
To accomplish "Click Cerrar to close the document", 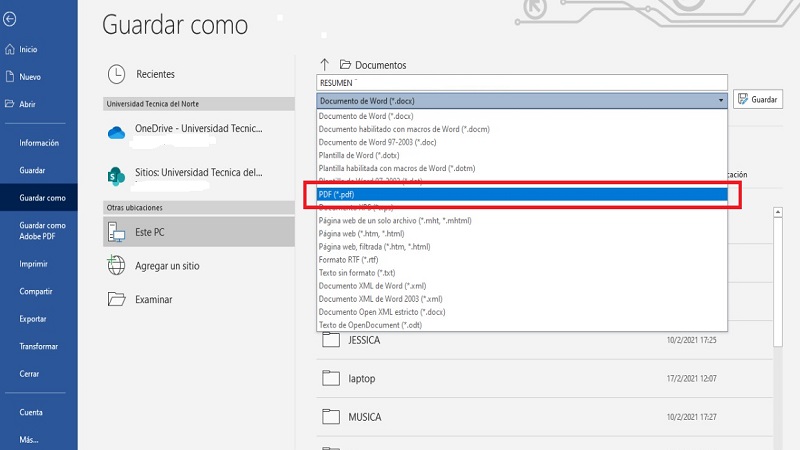I will point(29,374).
